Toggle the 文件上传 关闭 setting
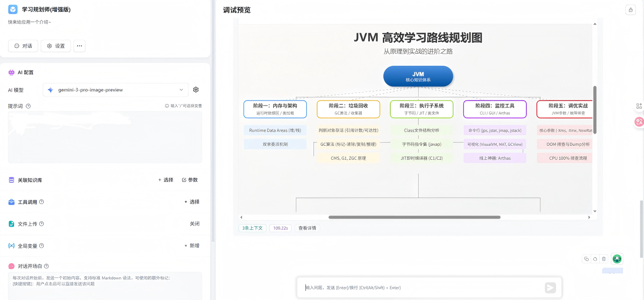This screenshot has height=300, width=644. 194,224
